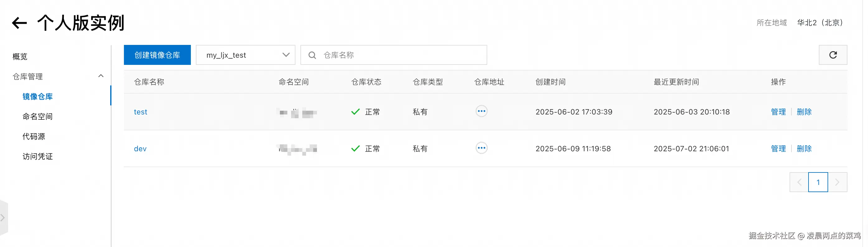
Task: Show repository address for dev row
Action: click(481, 148)
